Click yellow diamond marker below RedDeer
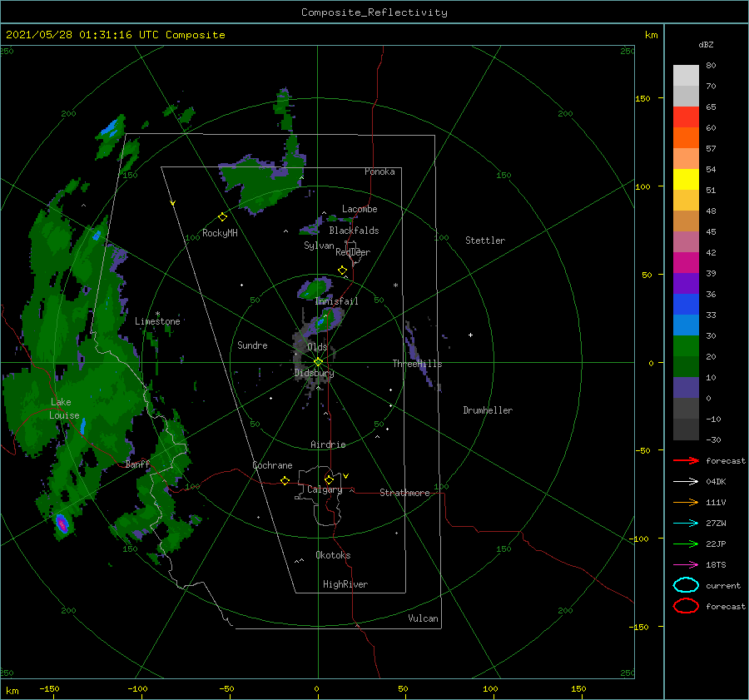This screenshot has width=749, height=700. pyautogui.click(x=343, y=271)
